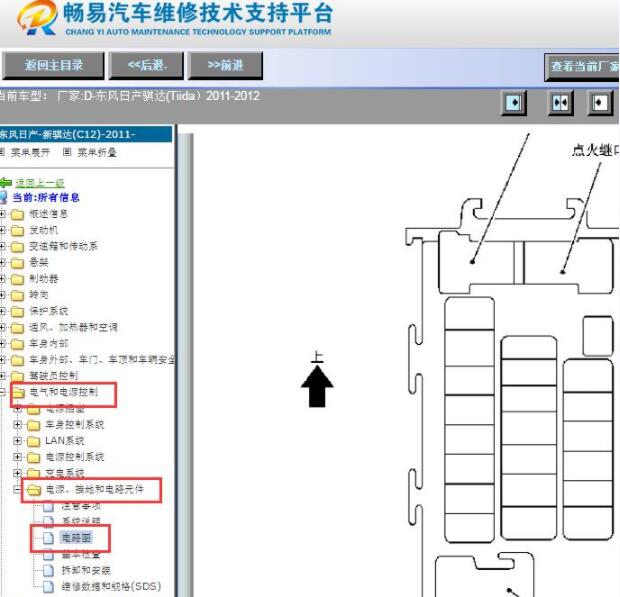Expand the 车身控制系统 tree node
Screen dimensions: 620x597
pos(17,425)
